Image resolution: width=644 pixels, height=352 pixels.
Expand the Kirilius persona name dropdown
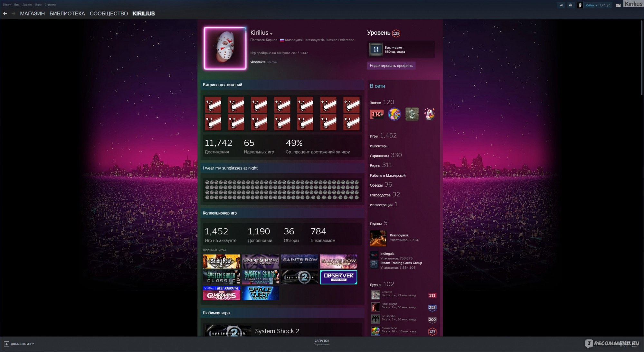tap(271, 34)
